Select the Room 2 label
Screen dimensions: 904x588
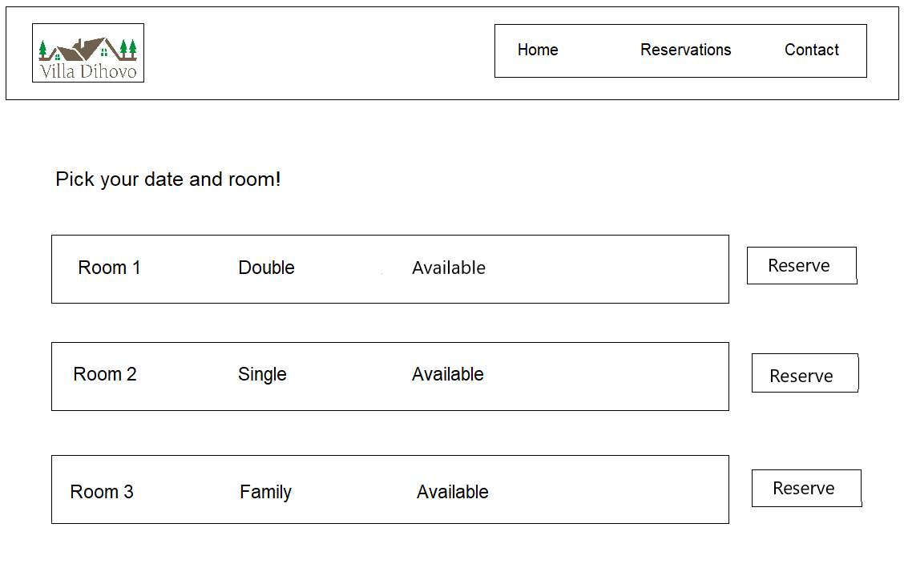[105, 375]
